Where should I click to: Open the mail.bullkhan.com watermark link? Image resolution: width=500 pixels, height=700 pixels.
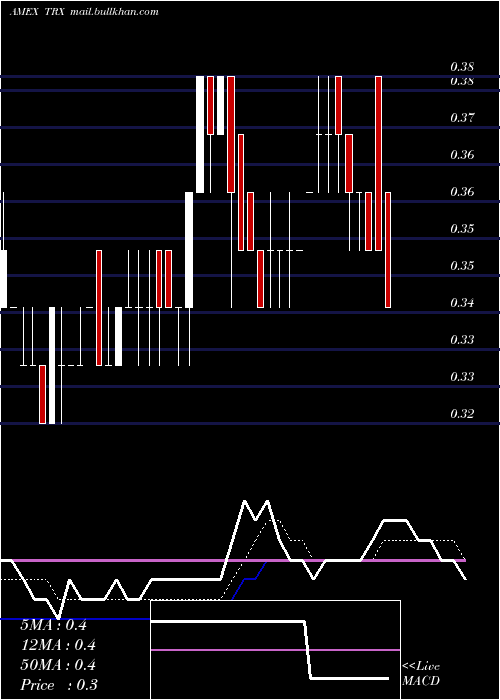tap(114, 12)
